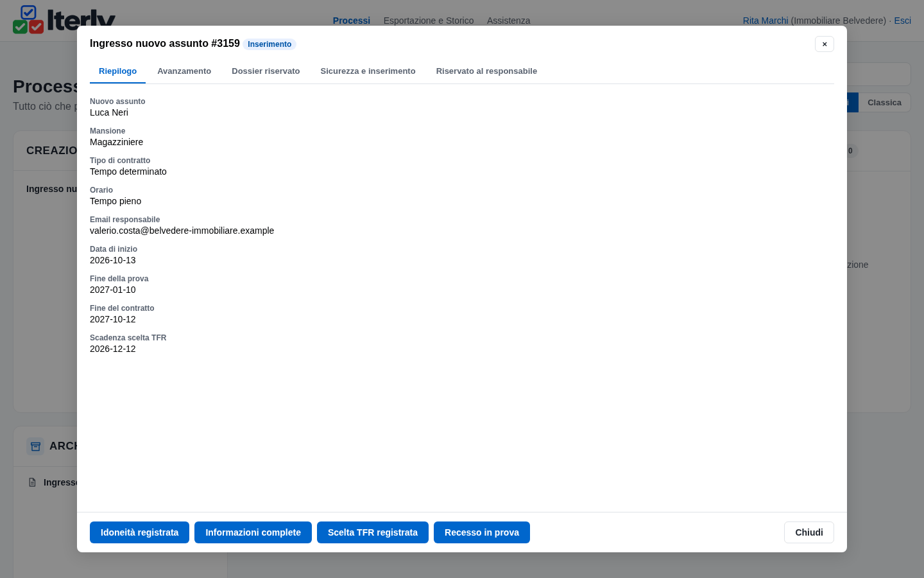The height and width of the screenshot is (578, 924).
Task: Click the document icon beside Ingresso in archive
Action: tap(32, 482)
